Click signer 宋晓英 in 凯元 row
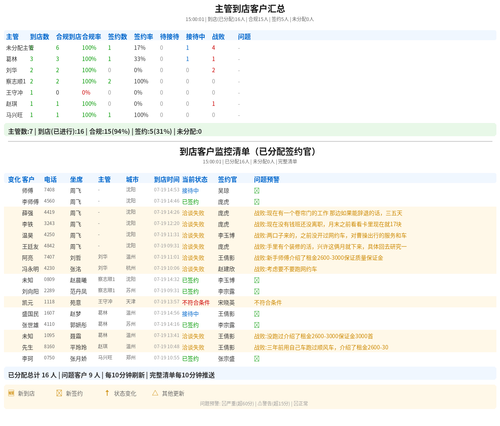 tap(226, 303)
